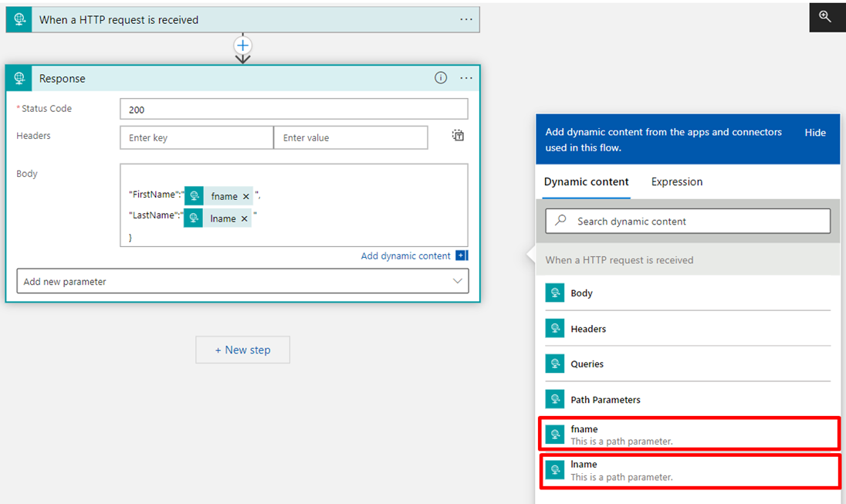Click the Enter value header field
This screenshot has width=846, height=504.
pyautogui.click(x=350, y=138)
